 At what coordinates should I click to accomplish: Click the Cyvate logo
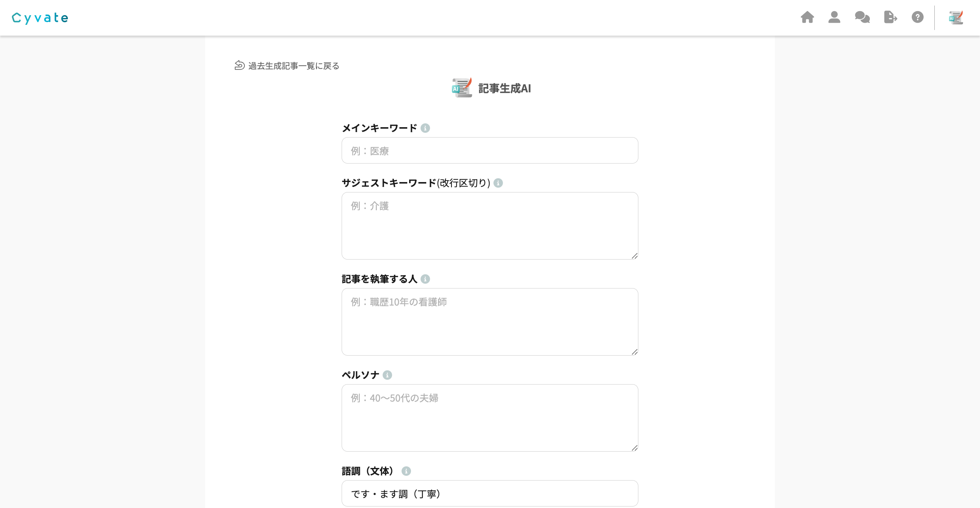tap(40, 17)
